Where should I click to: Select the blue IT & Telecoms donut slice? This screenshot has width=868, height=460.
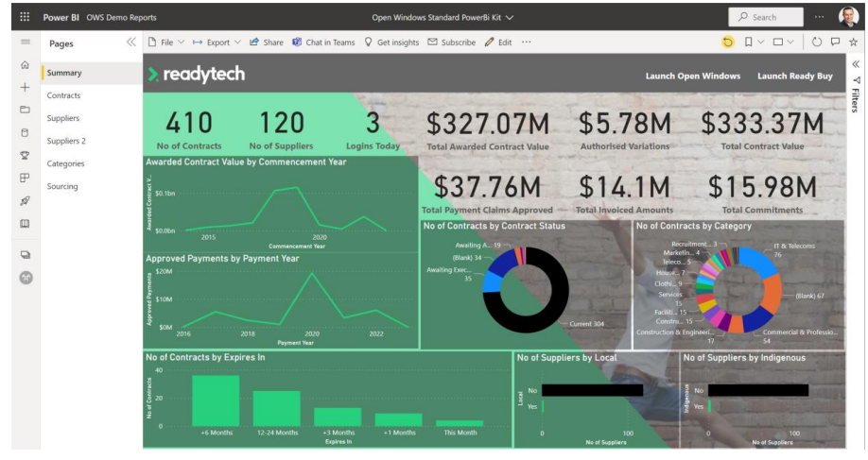760,260
